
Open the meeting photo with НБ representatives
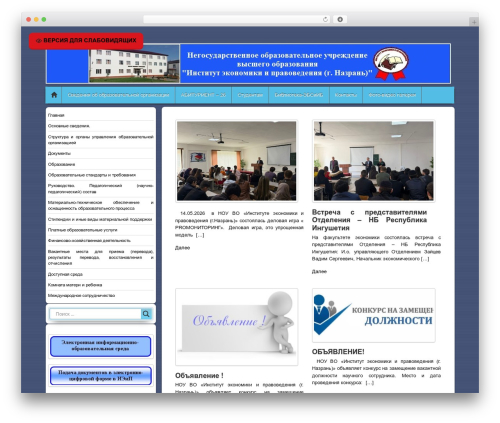click(373, 161)
